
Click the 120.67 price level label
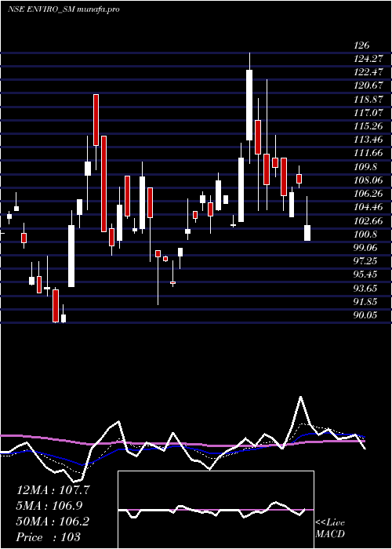[x=368, y=85]
